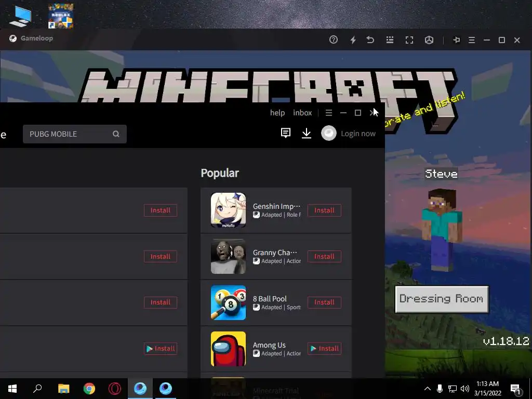Open the This PC desktop icon

click(20, 16)
